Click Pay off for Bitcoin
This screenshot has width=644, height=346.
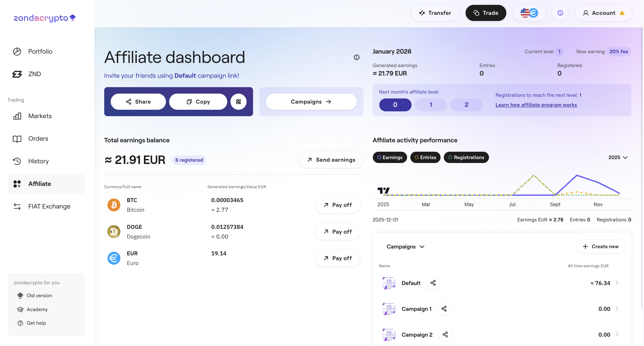(337, 205)
